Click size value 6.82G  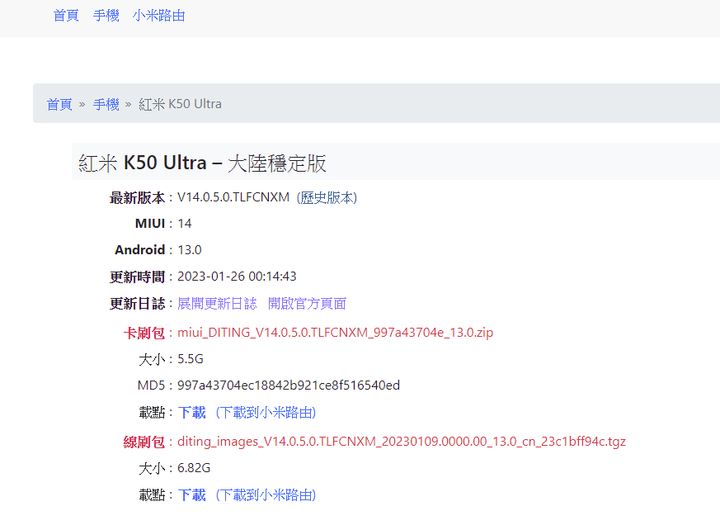point(194,468)
